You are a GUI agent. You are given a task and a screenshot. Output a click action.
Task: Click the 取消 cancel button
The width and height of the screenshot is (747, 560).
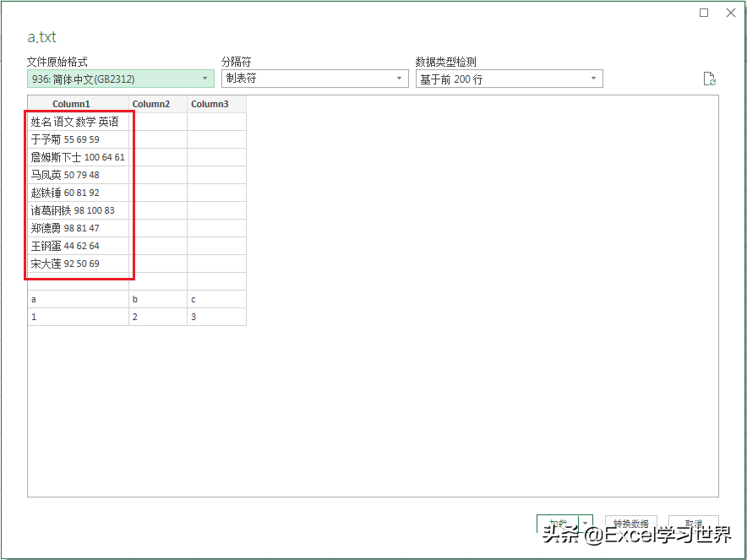tap(693, 524)
